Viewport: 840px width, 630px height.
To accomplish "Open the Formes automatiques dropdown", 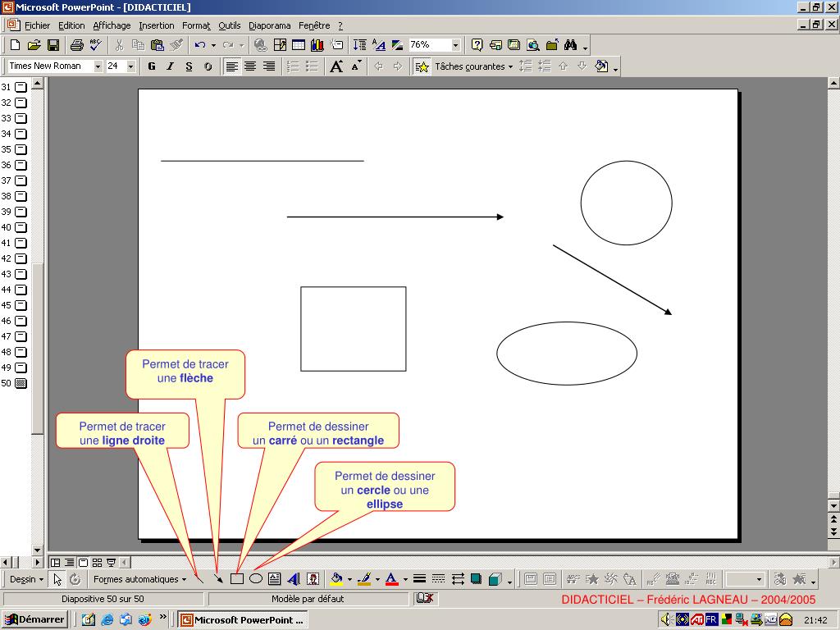I will click(x=139, y=579).
